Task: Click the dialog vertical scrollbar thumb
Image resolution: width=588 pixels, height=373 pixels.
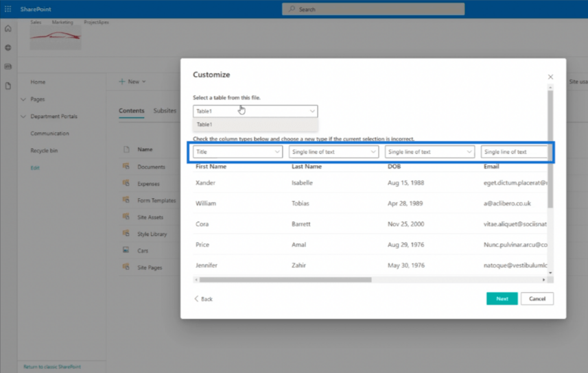Action: point(550,149)
